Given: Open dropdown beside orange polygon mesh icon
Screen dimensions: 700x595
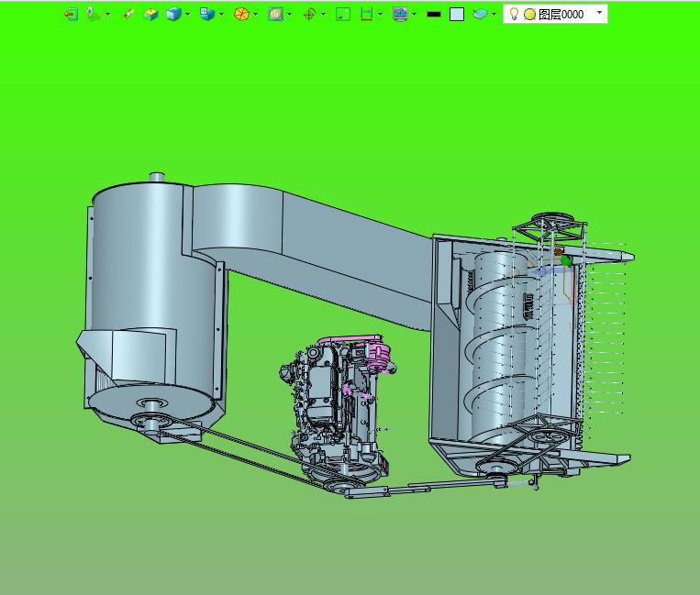Looking at the screenshot, I should pyautogui.click(x=255, y=15).
